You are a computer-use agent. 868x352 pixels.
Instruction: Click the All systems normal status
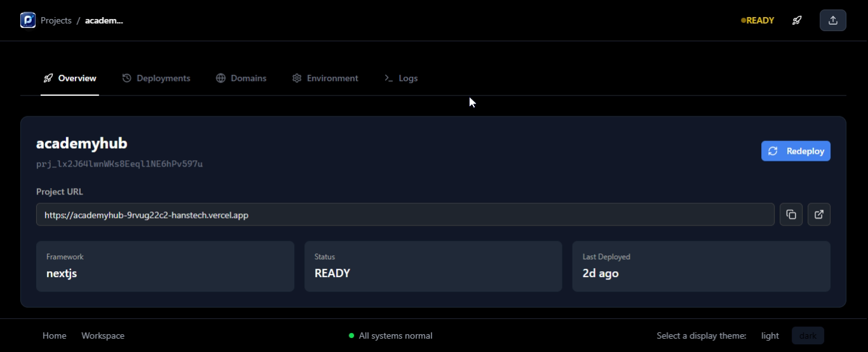(x=390, y=335)
